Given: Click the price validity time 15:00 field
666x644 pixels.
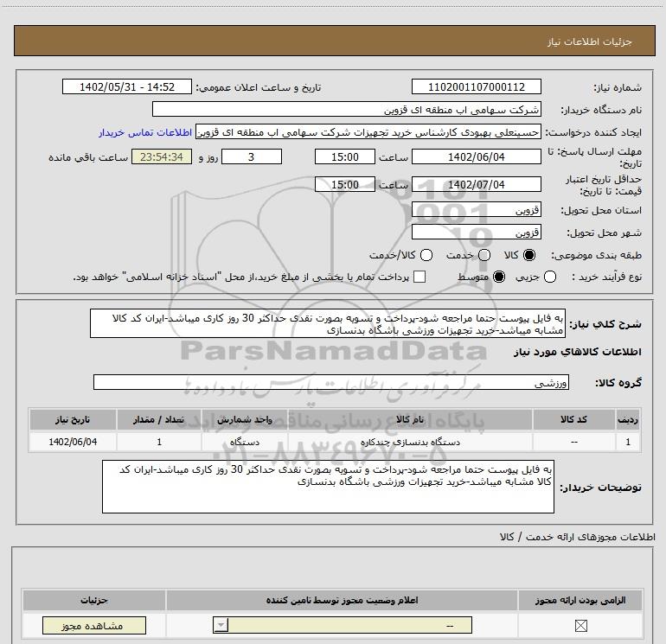Looking at the screenshot, I should (x=345, y=184).
